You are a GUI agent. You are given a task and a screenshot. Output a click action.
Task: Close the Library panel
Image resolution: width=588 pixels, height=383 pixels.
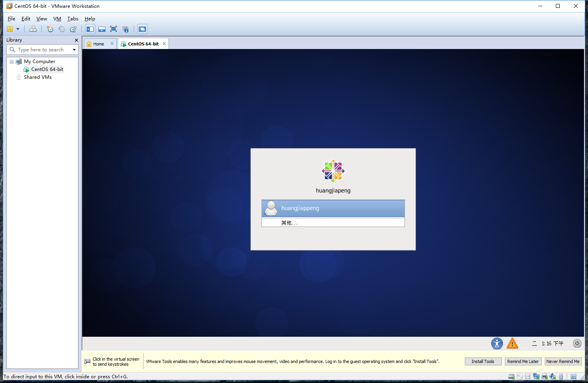(x=76, y=40)
